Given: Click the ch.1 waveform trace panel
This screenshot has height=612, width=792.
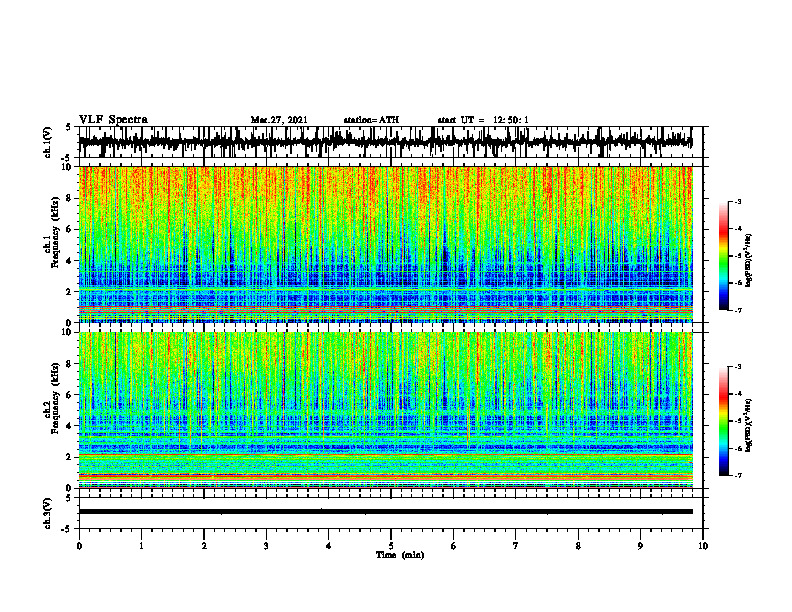Looking at the screenshot, I should (390, 142).
